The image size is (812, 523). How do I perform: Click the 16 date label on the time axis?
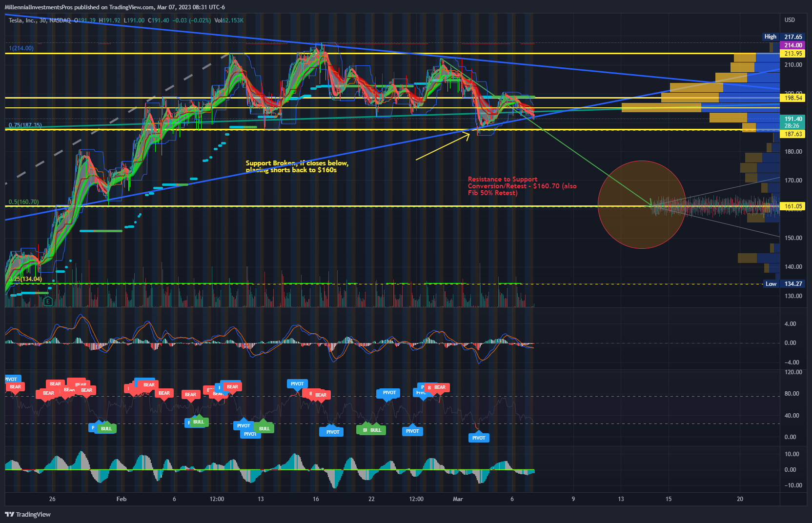coord(316,499)
